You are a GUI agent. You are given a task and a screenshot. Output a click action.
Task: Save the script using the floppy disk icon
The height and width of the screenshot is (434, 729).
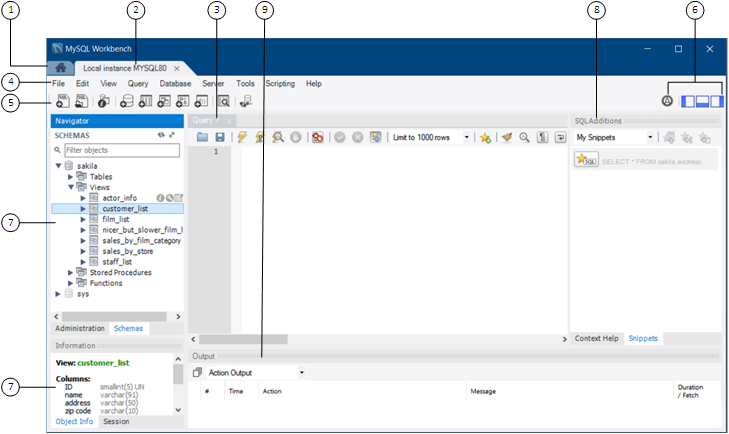click(x=219, y=137)
